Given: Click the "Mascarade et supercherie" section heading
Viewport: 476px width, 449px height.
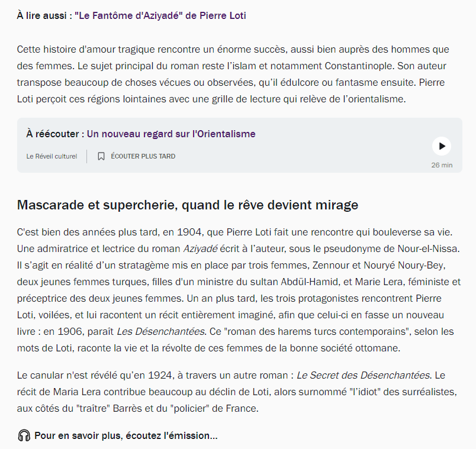Looking at the screenshot, I should [x=188, y=205].
